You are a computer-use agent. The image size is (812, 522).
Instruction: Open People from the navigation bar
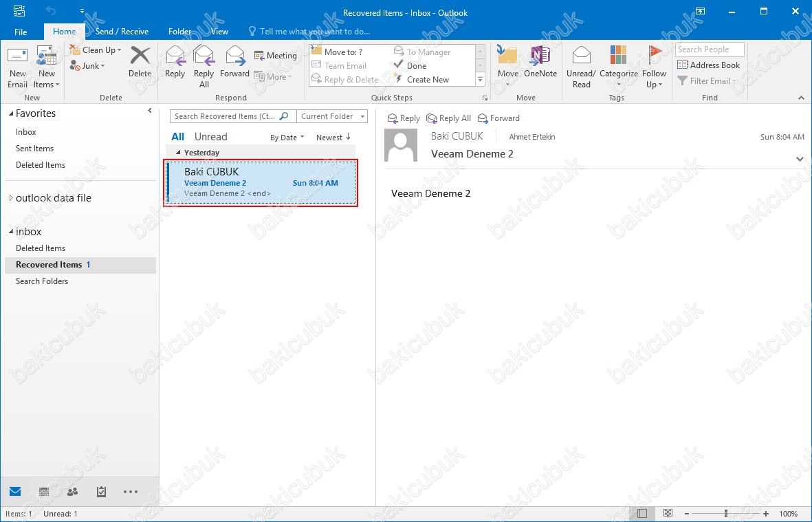coord(72,492)
